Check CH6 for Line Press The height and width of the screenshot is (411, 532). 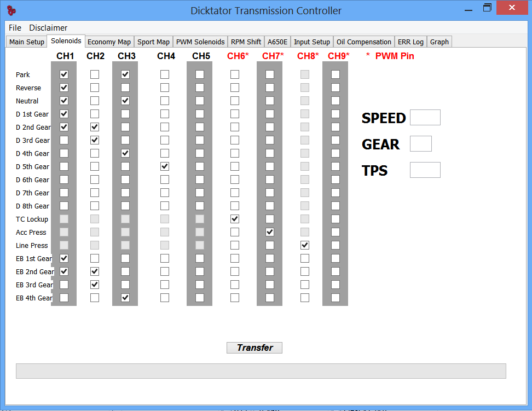coord(235,245)
